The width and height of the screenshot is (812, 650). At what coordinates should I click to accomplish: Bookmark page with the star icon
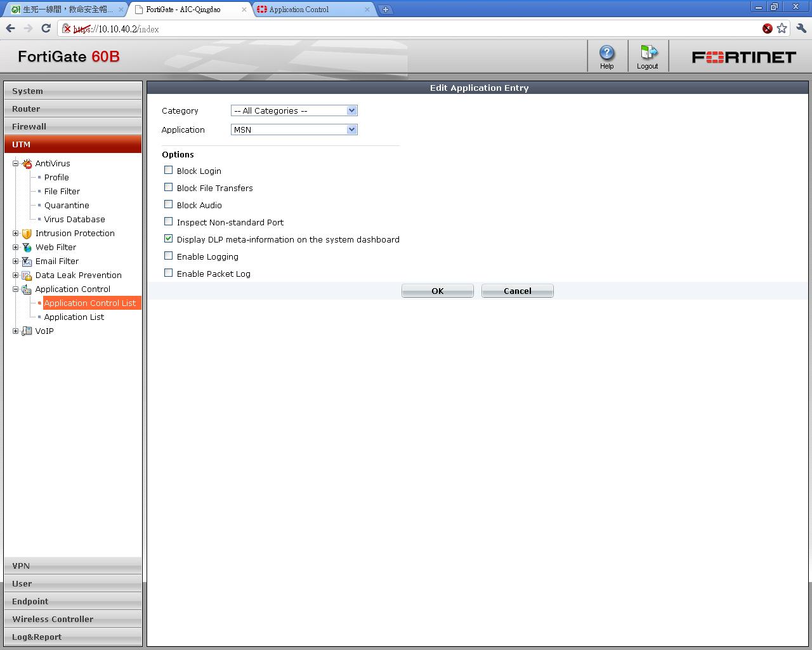click(782, 28)
